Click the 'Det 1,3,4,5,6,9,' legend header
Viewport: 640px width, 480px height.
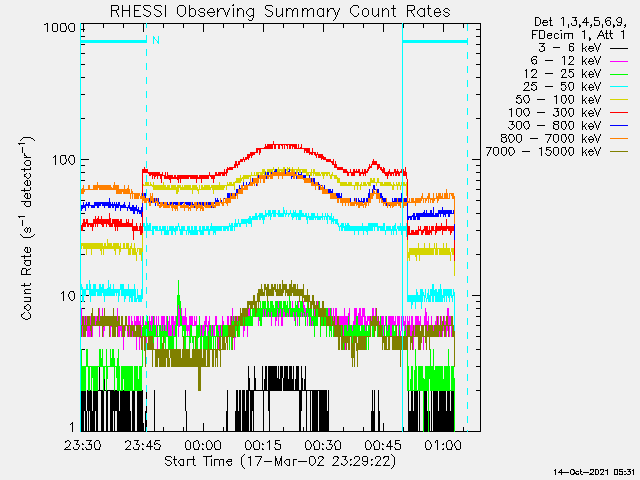(580, 22)
